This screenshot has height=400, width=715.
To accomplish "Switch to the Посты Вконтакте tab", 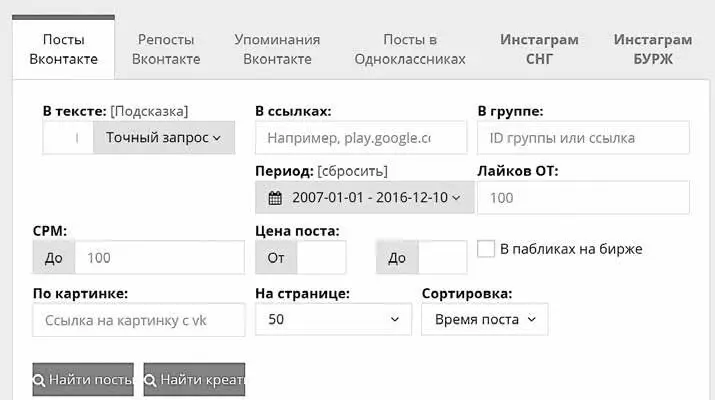I will pos(63,49).
